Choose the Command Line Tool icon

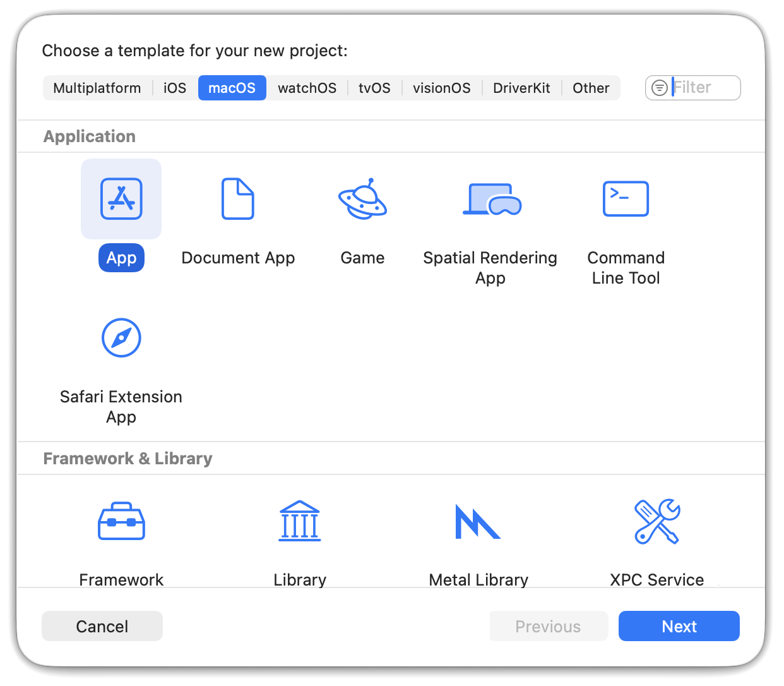626,199
